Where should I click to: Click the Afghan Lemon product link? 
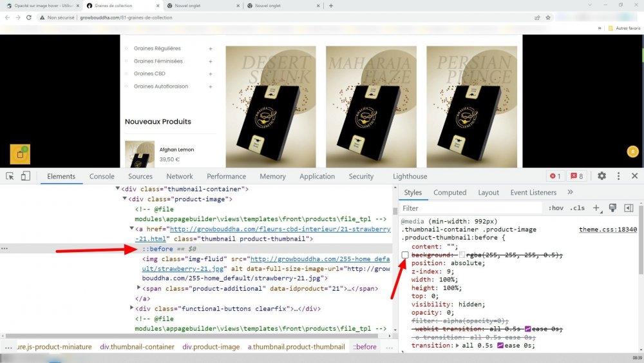pos(176,150)
